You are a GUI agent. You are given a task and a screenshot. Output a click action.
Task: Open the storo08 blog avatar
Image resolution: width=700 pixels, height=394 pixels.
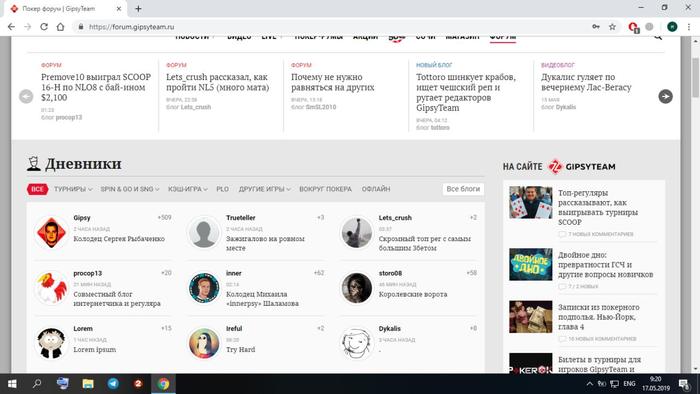[x=357, y=288]
